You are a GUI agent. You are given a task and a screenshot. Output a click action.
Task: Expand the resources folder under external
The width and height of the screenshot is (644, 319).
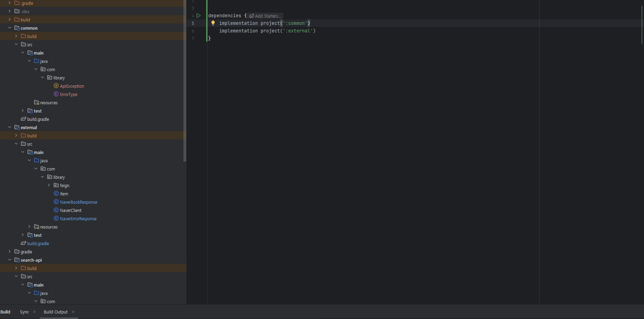click(29, 226)
